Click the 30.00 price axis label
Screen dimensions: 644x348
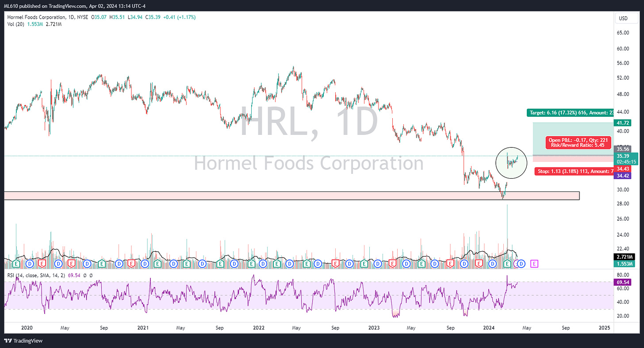coord(623,190)
